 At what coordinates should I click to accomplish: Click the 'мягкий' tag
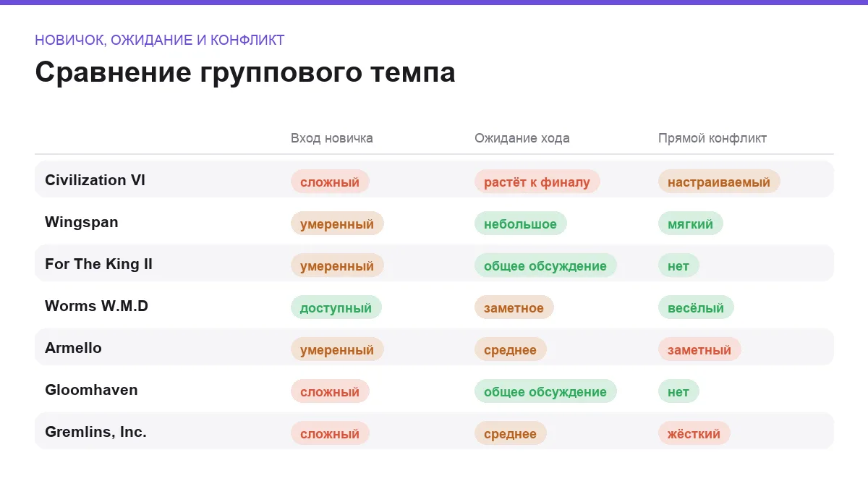tap(691, 224)
